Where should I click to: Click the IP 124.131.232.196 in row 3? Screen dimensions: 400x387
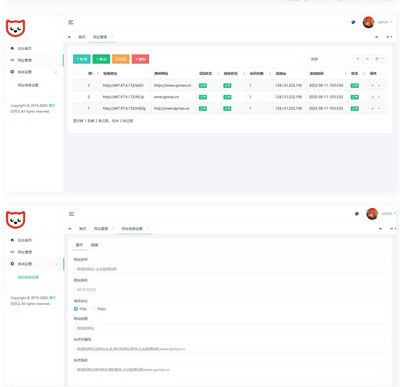[289, 85]
